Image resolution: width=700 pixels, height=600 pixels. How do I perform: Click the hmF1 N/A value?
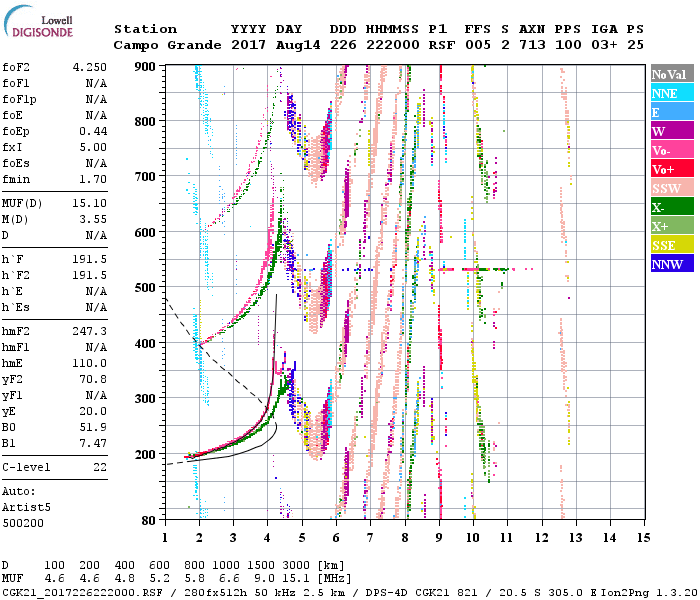point(96,347)
